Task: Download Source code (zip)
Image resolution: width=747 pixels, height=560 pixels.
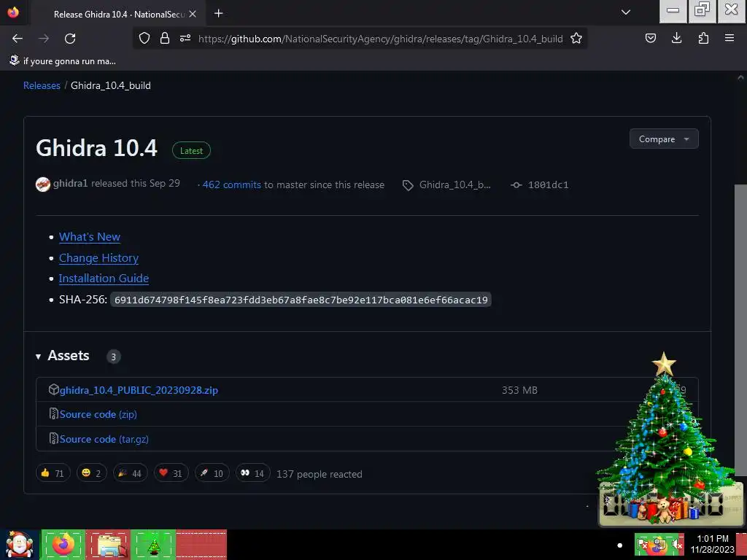Action: [x=98, y=414]
